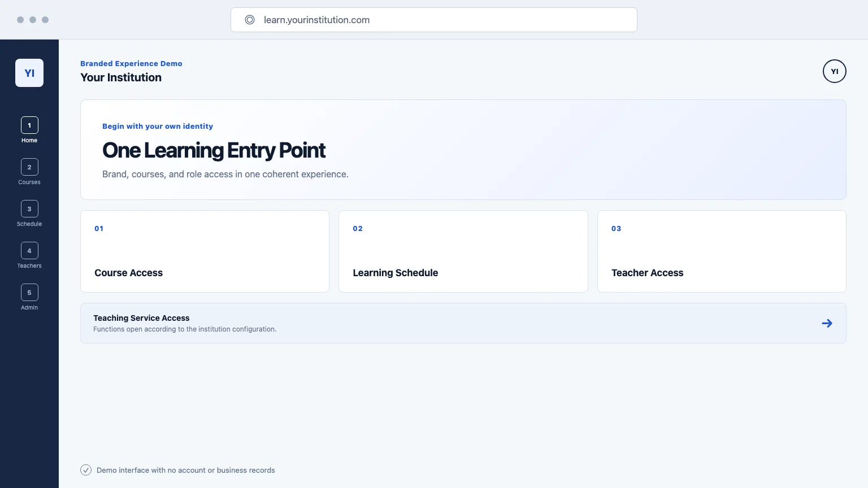
Task: Open the Admin sidebar item
Action: pos(29,298)
